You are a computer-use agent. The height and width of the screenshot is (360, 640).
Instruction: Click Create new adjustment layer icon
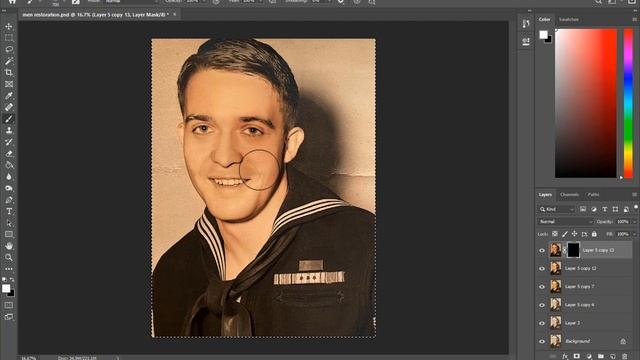[589, 356]
